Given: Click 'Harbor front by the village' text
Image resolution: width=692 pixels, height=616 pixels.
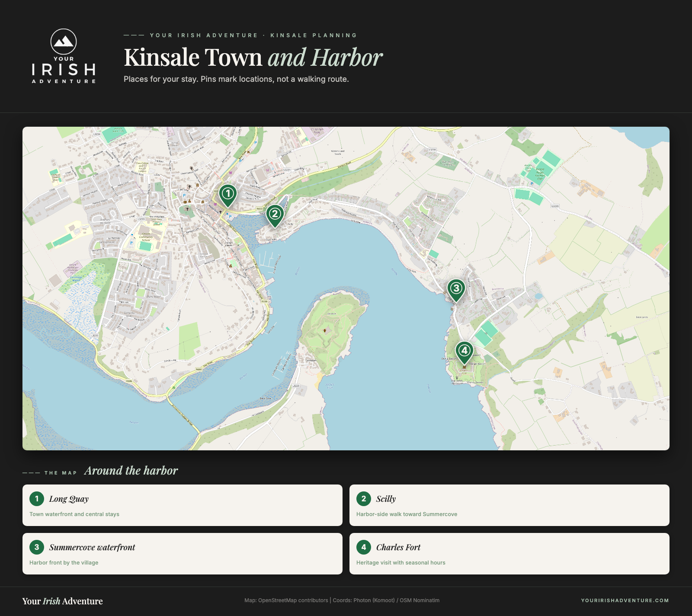Looking at the screenshot, I should pyautogui.click(x=64, y=563).
